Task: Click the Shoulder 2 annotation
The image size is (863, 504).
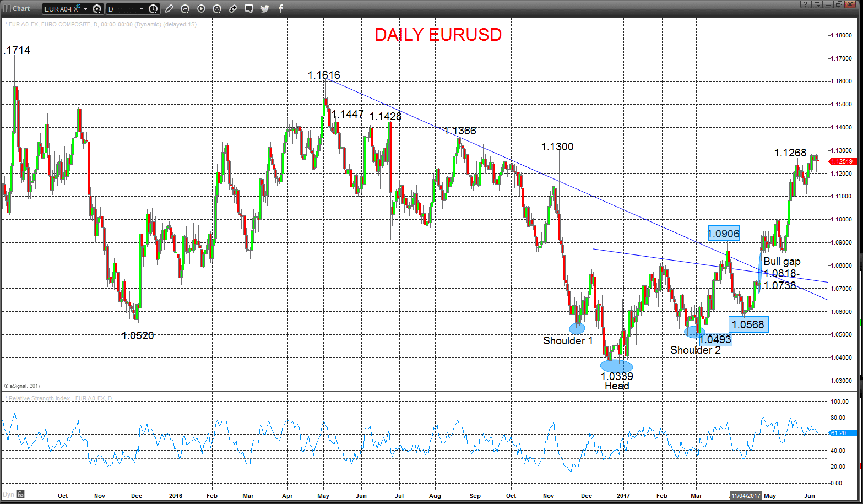Action: 695,350
